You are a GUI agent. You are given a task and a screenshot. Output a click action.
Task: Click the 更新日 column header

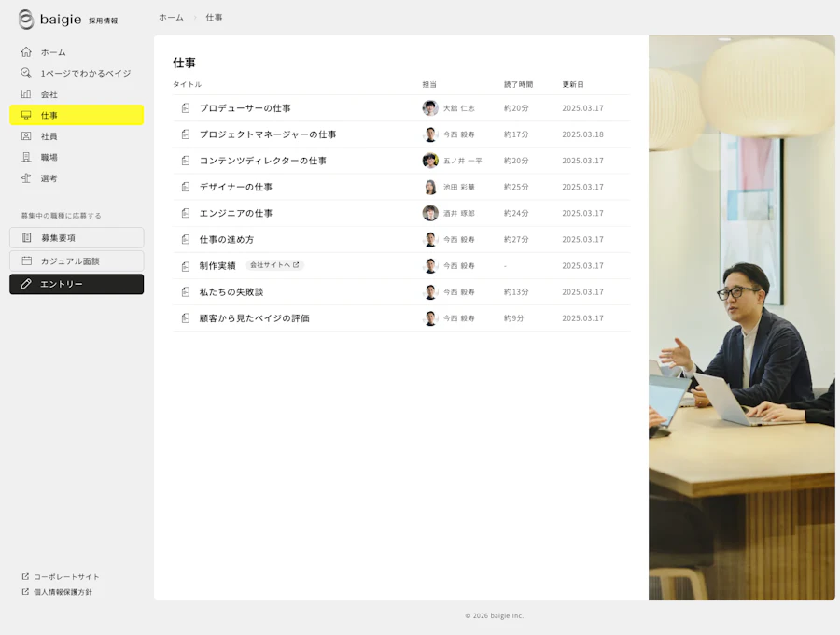573,84
